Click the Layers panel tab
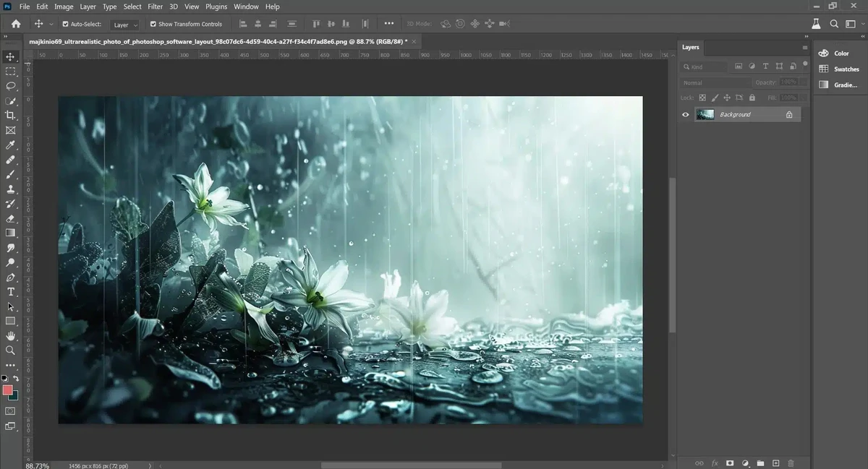Image resolution: width=868 pixels, height=469 pixels. click(691, 47)
